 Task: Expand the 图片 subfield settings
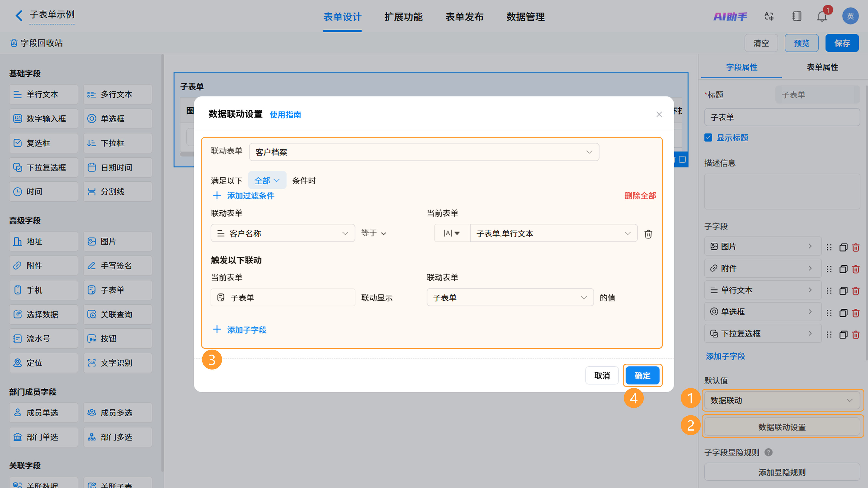(x=762, y=246)
